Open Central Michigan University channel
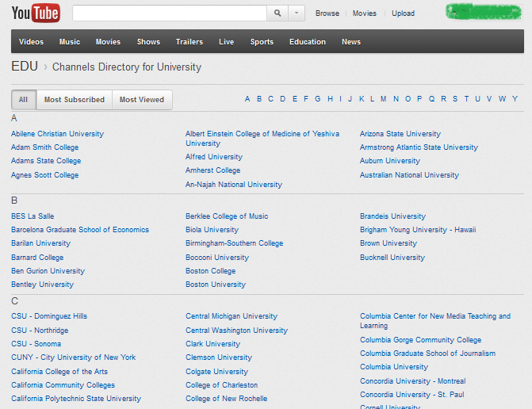532x409 pixels. [x=232, y=316]
